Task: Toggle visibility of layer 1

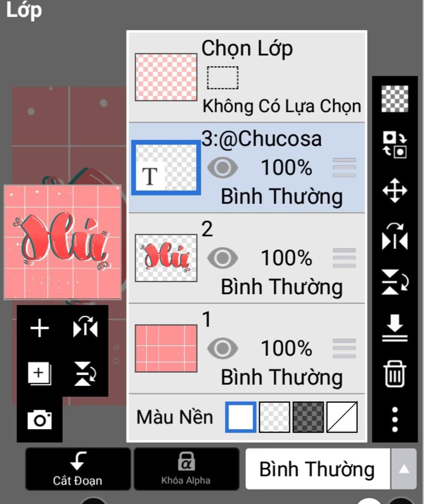Action: (223, 349)
